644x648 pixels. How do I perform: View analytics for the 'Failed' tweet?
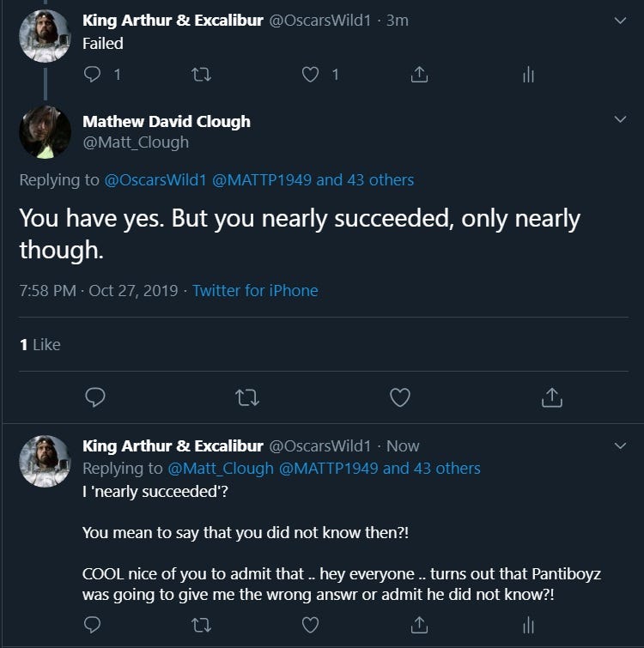[x=528, y=76]
